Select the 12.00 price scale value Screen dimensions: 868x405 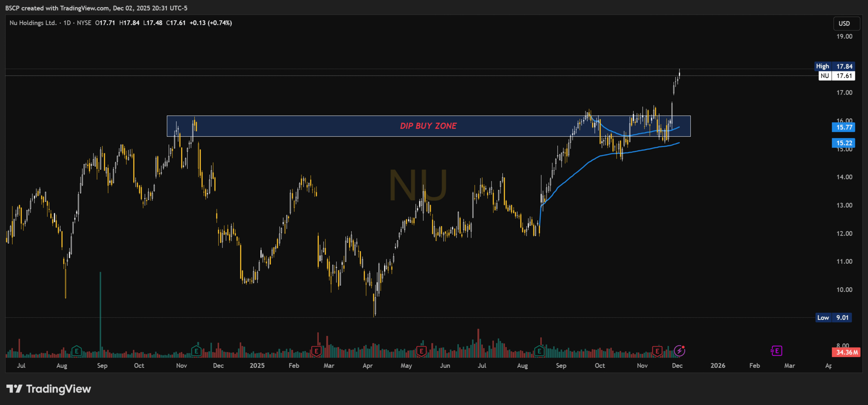click(x=844, y=233)
